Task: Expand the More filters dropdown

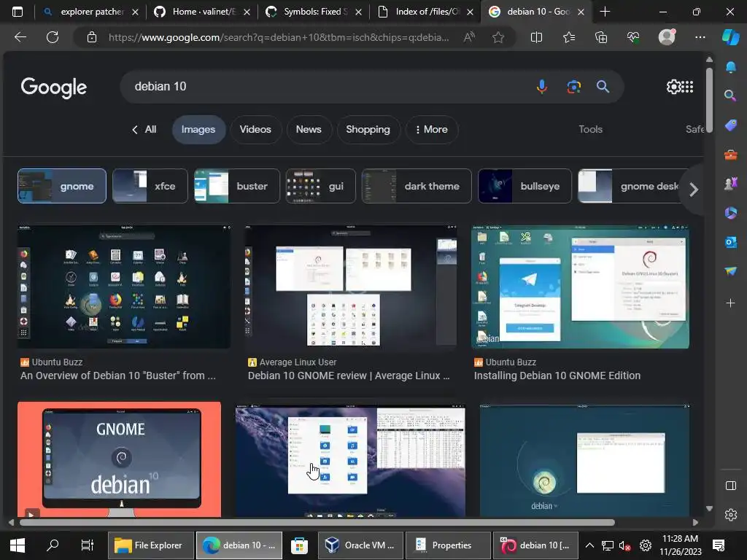Action: pos(432,130)
